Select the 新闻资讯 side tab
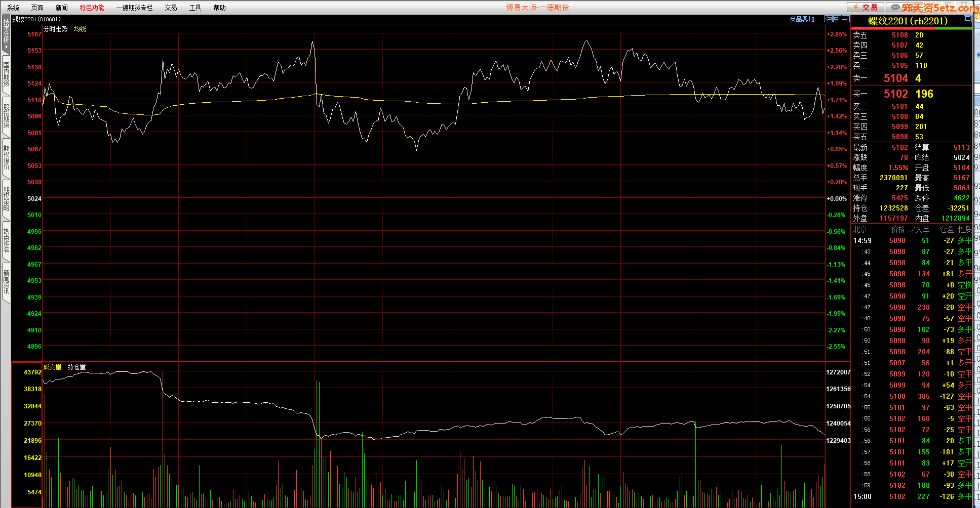 pos(6,282)
